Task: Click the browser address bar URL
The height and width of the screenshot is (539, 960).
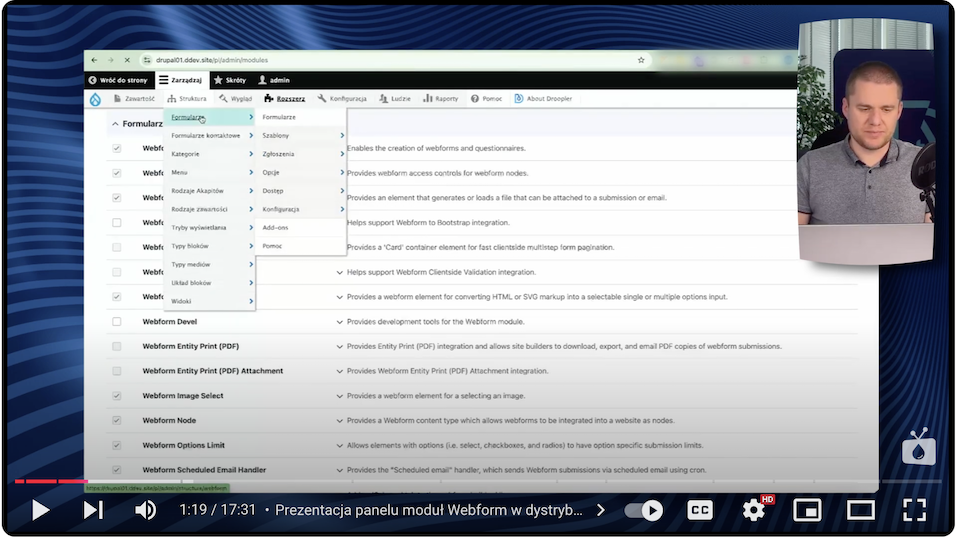Action: [x=212, y=60]
